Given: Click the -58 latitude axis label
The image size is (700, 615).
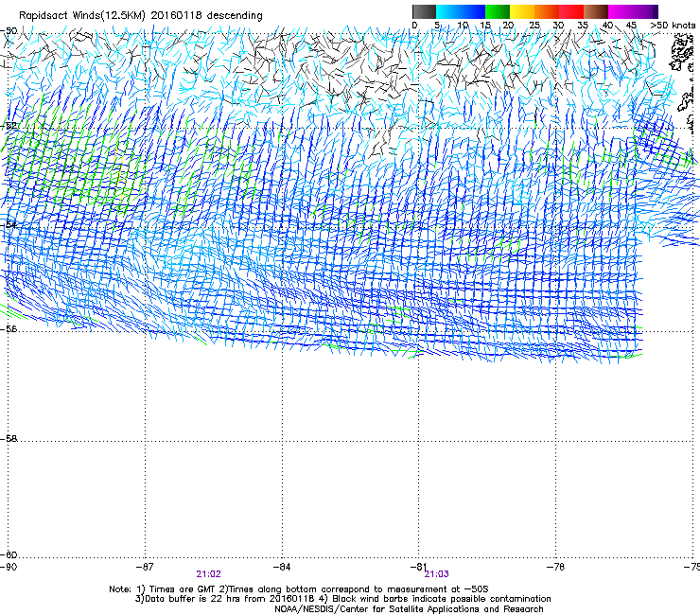Looking at the screenshot, I should pos(9,439).
